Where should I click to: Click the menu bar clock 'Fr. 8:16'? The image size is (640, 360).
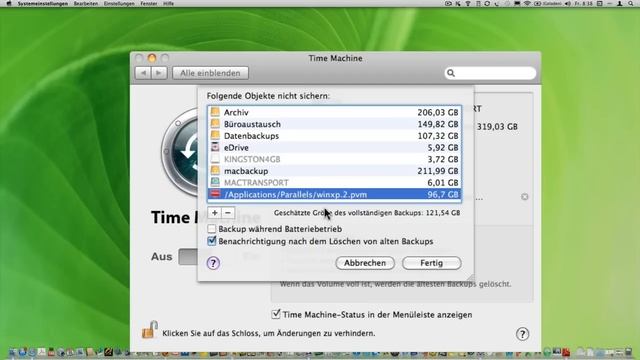pyautogui.click(x=584, y=3)
